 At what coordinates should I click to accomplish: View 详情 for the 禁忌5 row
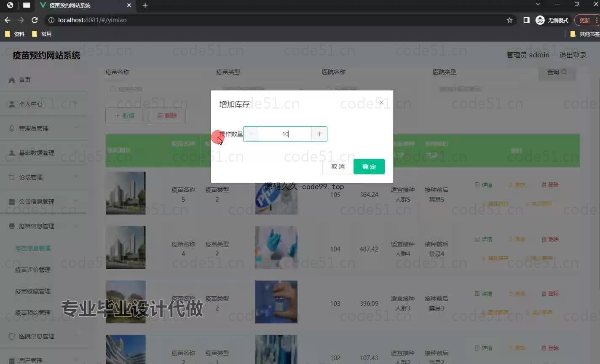click(x=484, y=185)
